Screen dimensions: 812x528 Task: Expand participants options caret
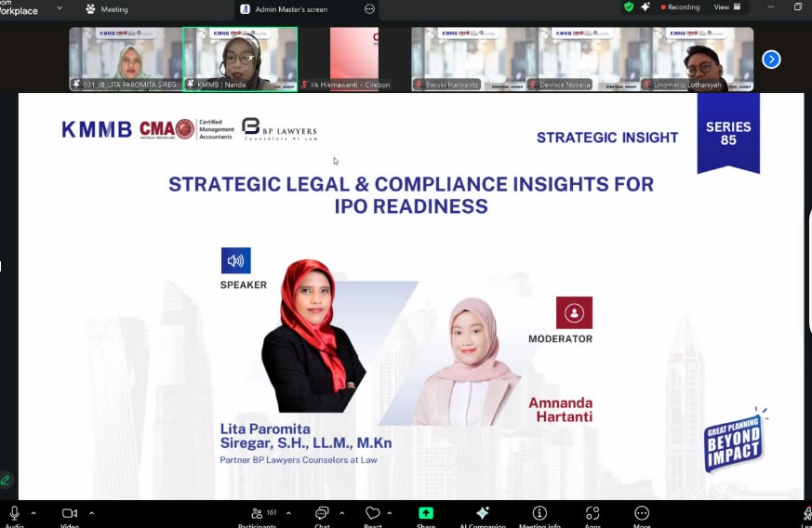(288, 513)
